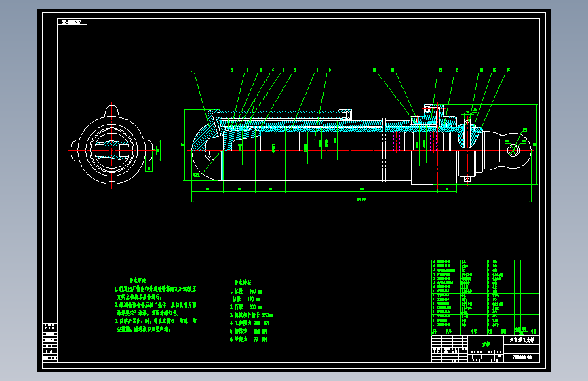Select the parts list header row

(485, 332)
